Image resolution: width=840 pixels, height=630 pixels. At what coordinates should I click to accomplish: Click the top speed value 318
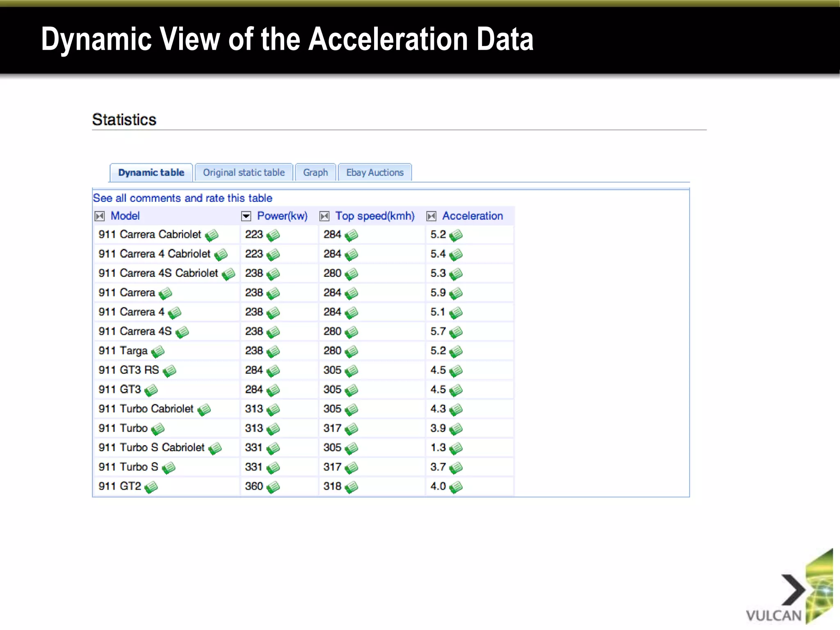tap(332, 486)
